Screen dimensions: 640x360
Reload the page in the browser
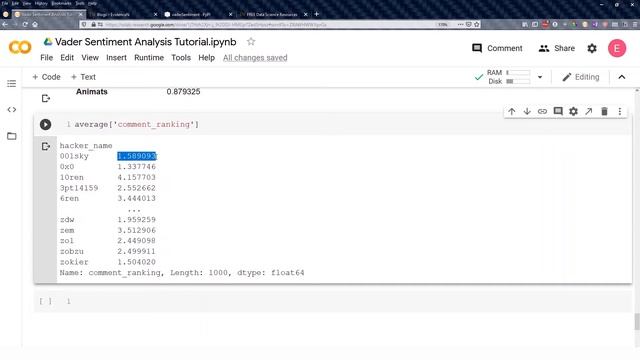(x=25, y=24)
